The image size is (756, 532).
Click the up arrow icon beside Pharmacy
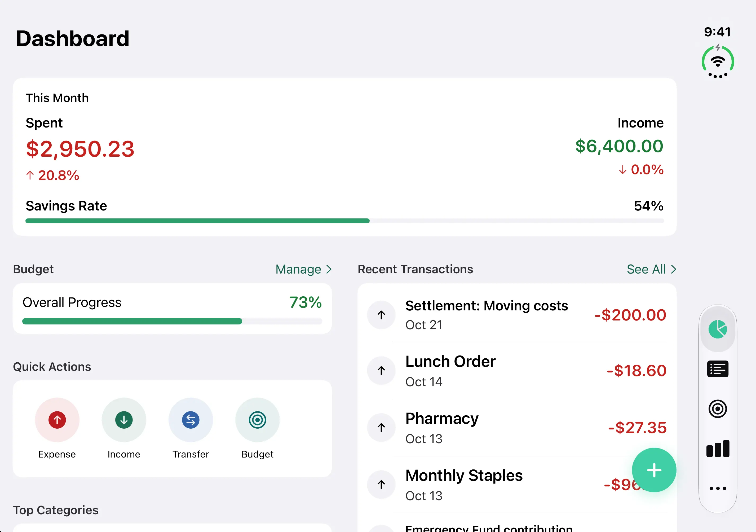coord(381,428)
